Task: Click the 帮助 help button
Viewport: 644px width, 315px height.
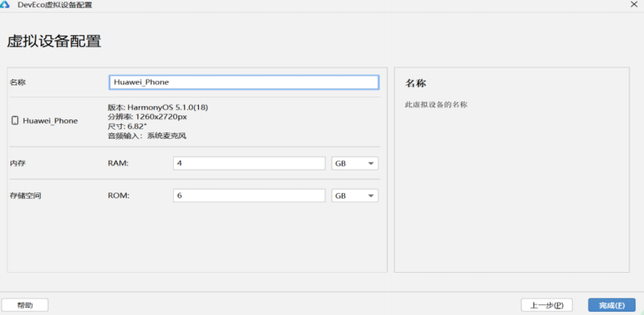Action: point(24,305)
